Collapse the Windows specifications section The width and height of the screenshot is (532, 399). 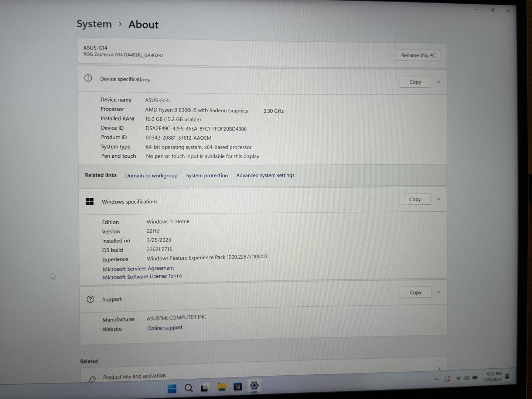438,199
